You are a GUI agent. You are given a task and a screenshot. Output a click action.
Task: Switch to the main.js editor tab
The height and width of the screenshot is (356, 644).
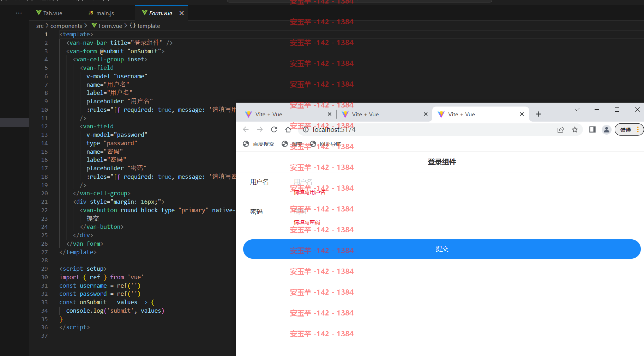pyautogui.click(x=108, y=13)
